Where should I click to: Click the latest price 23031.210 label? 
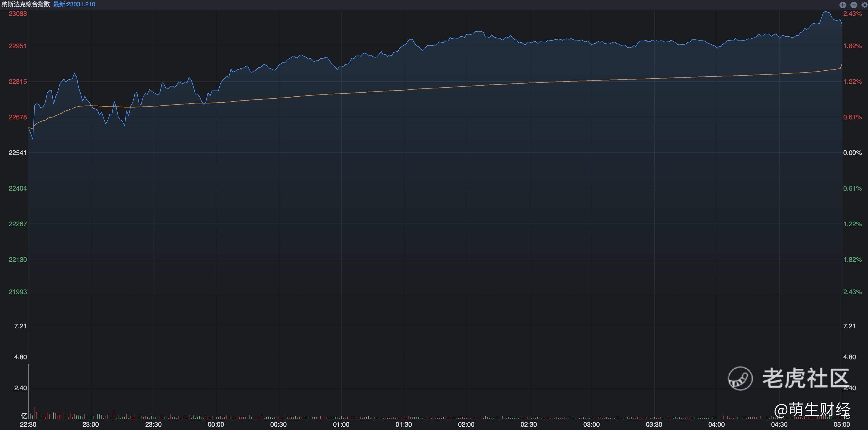(74, 4)
